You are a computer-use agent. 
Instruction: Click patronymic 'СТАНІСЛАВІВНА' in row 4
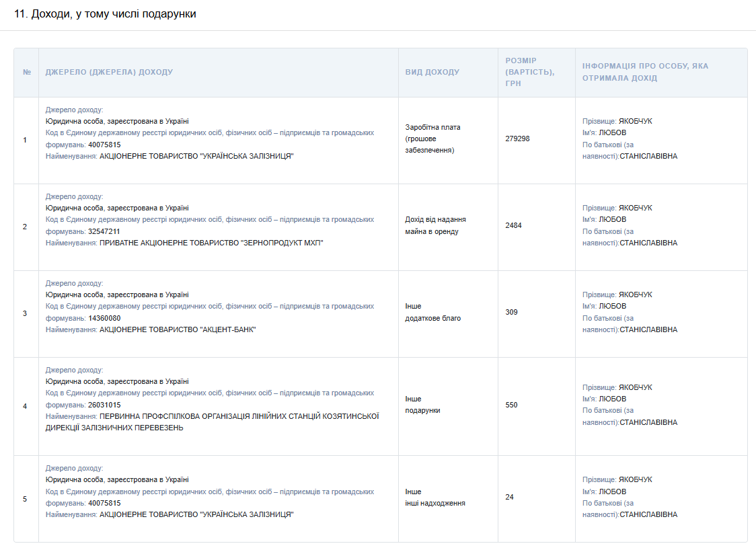click(x=648, y=422)
